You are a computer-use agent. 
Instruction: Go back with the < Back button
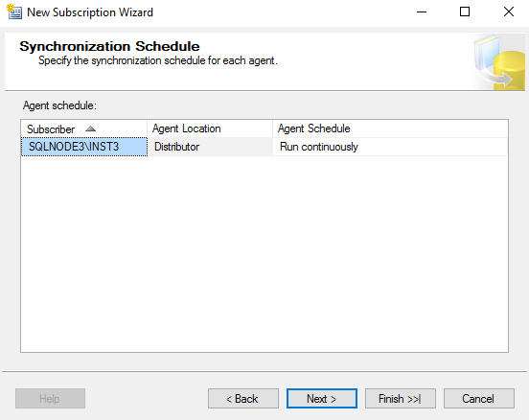pyautogui.click(x=242, y=398)
